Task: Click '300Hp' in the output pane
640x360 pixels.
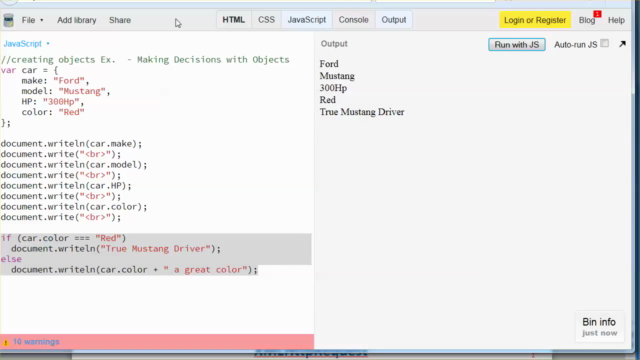Action: pyautogui.click(x=333, y=88)
